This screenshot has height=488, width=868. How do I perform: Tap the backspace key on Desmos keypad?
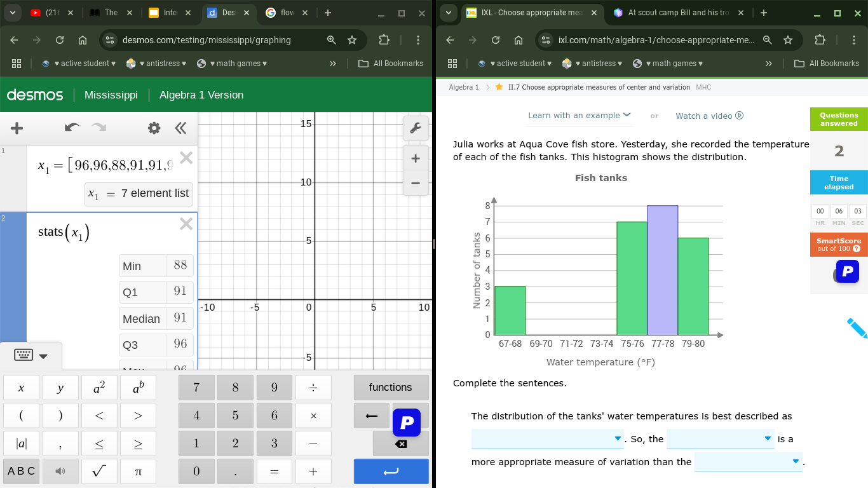pos(401,444)
